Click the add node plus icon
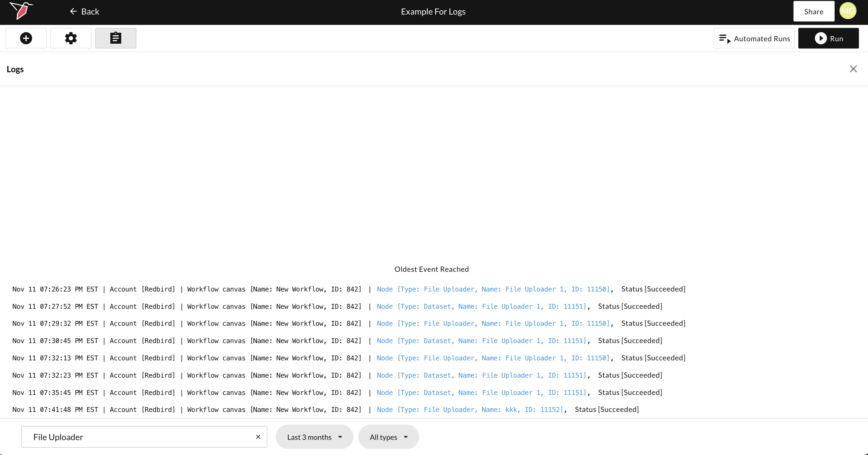 coord(26,38)
